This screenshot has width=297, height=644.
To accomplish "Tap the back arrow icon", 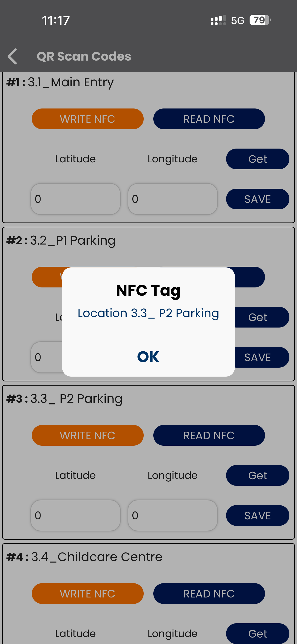I will click(12, 56).
